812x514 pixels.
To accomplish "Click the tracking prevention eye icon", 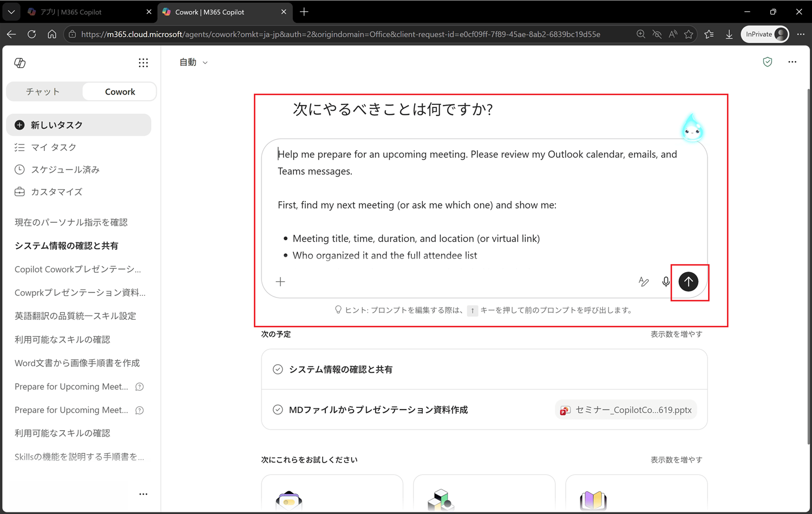I will (x=657, y=34).
